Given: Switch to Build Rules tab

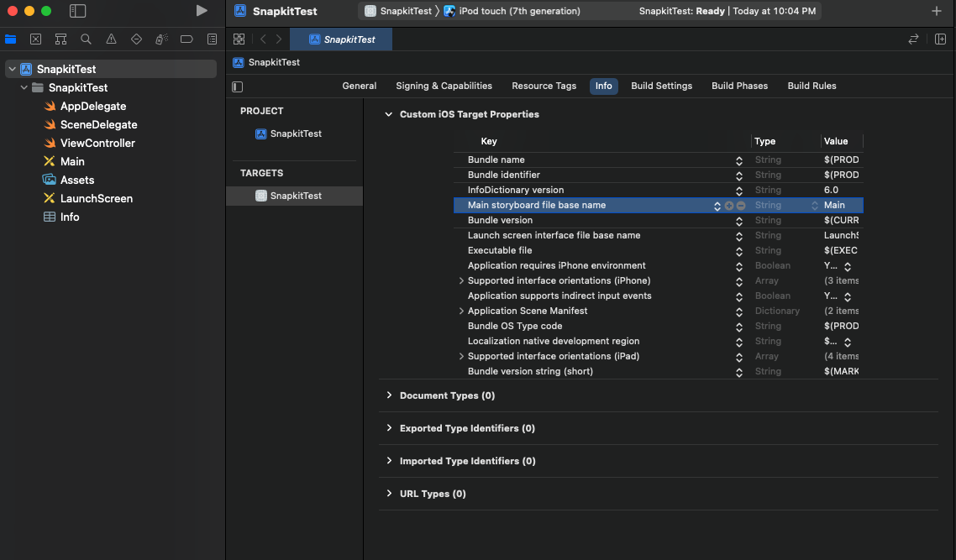Looking at the screenshot, I should 812,86.
